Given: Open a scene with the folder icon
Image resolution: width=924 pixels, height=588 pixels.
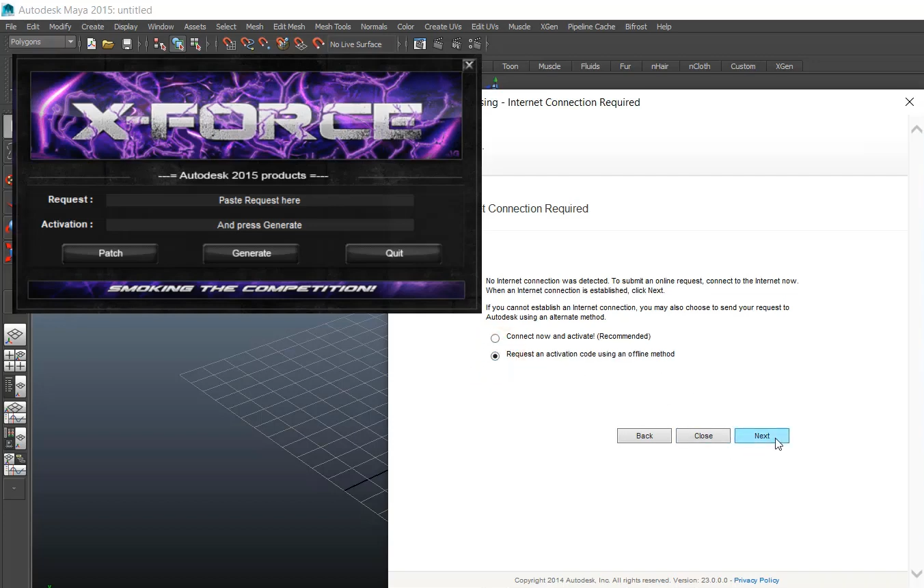Looking at the screenshot, I should [x=108, y=44].
